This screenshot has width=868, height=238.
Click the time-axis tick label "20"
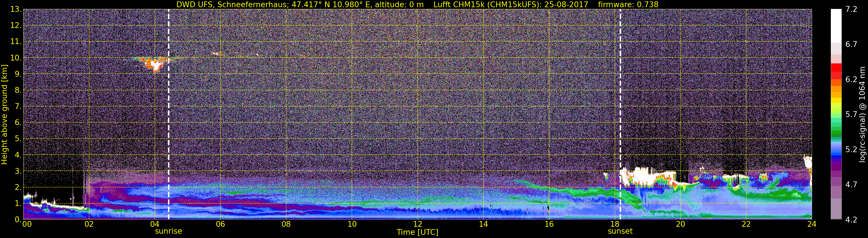pyautogui.click(x=680, y=224)
